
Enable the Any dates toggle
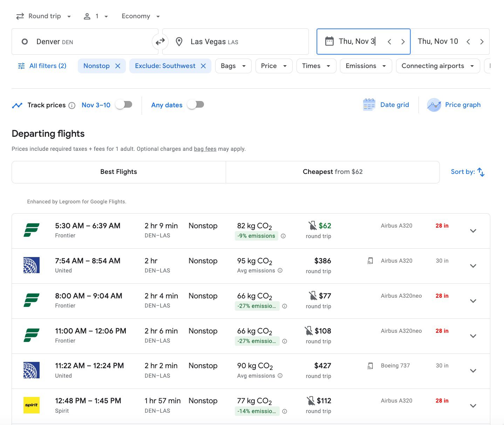tap(196, 104)
